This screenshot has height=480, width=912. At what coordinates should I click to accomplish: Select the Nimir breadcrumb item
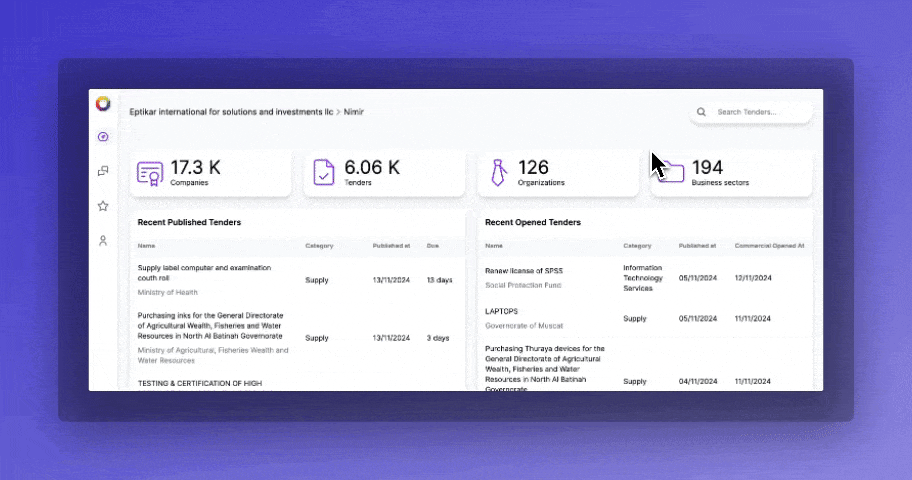coord(354,112)
